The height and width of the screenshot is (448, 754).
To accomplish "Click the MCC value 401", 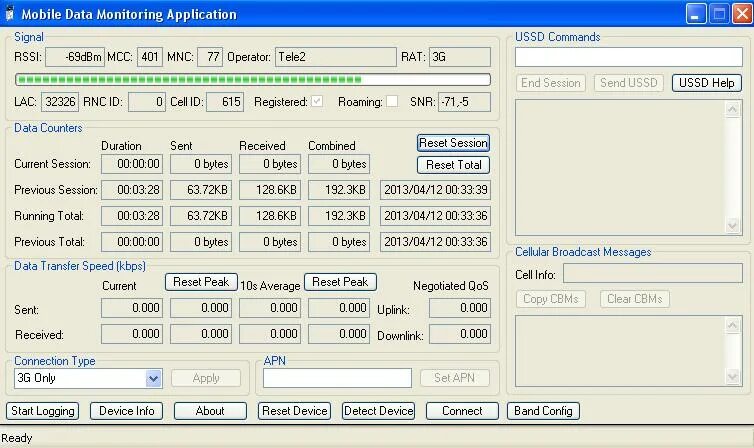I will (150, 57).
